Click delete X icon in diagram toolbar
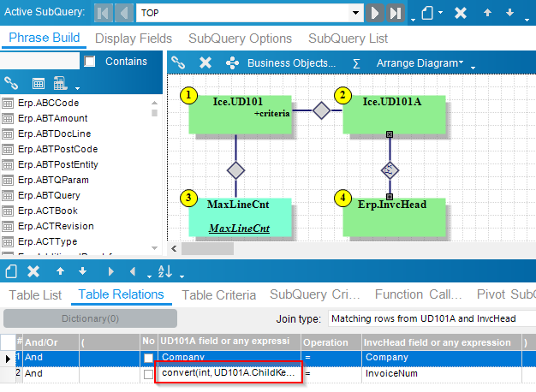536x392 pixels. click(205, 62)
